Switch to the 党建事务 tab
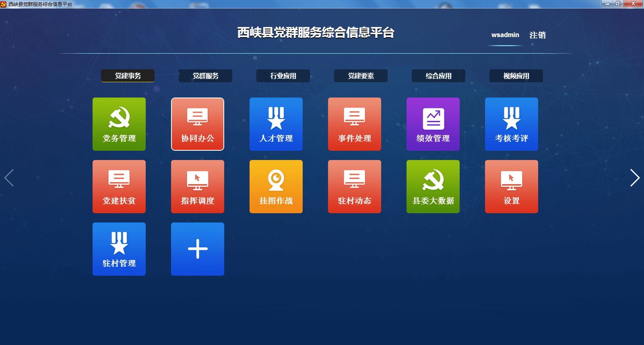Viewport: 644px width, 345px height. click(x=128, y=76)
